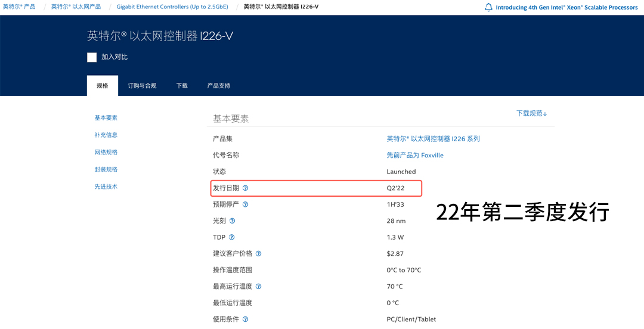Click the 先前产品为 Foxville link
This screenshot has height=329, width=644.
coord(415,156)
